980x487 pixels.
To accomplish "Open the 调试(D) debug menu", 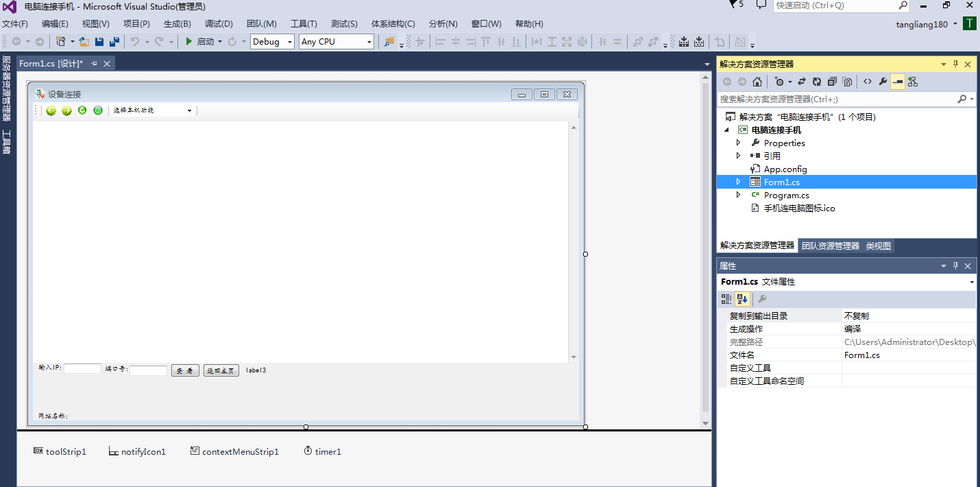I will pyautogui.click(x=219, y=23).
